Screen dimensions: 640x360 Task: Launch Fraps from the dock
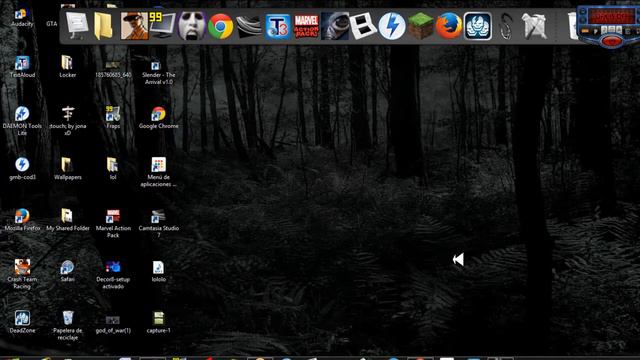162,25
